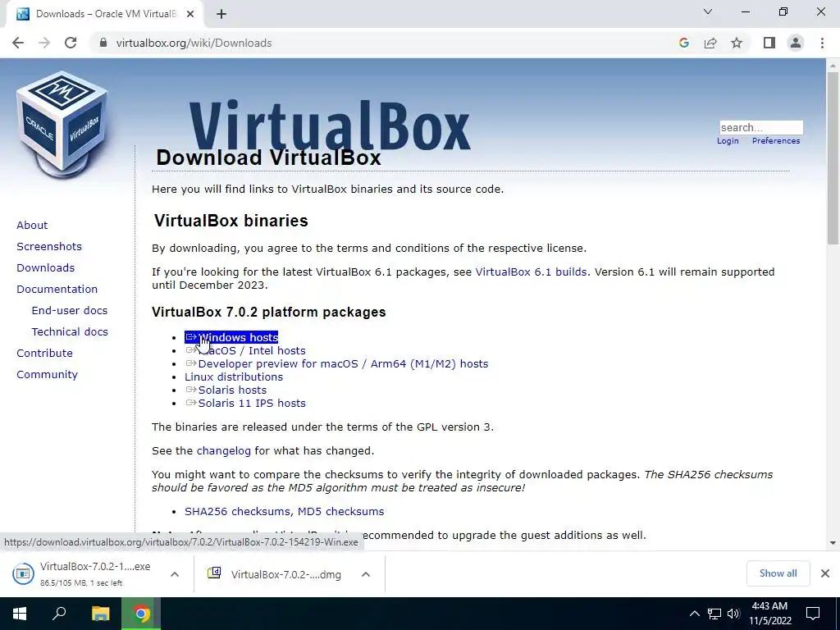The image size is (840, 630).
Task: Go back to the previous page
Action: (18, 43)
